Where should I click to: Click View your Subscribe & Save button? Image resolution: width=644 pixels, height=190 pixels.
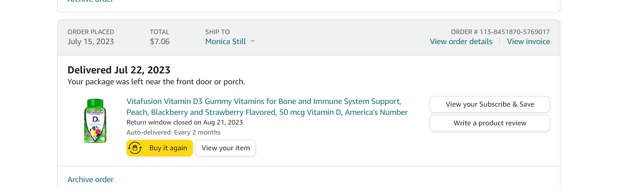tap(490, 104)
